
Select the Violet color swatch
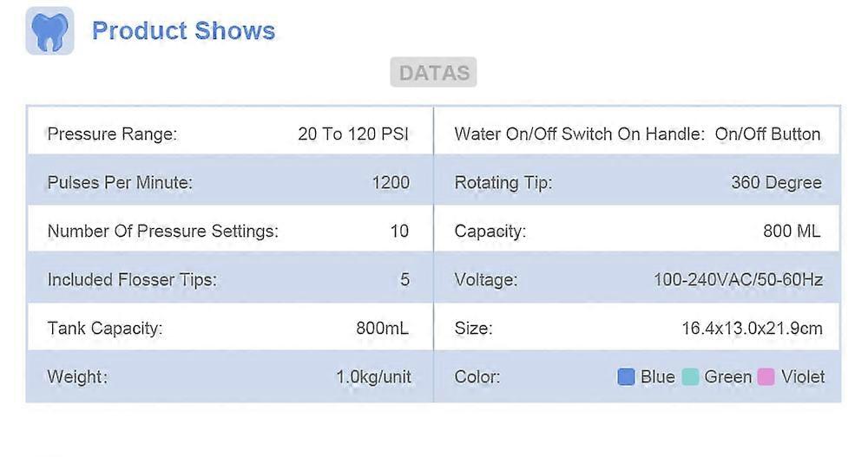[x=766, y=376]
